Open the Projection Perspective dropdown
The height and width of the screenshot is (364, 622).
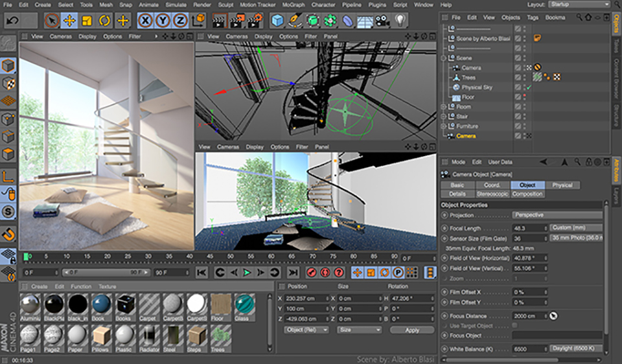click(557, 215)
